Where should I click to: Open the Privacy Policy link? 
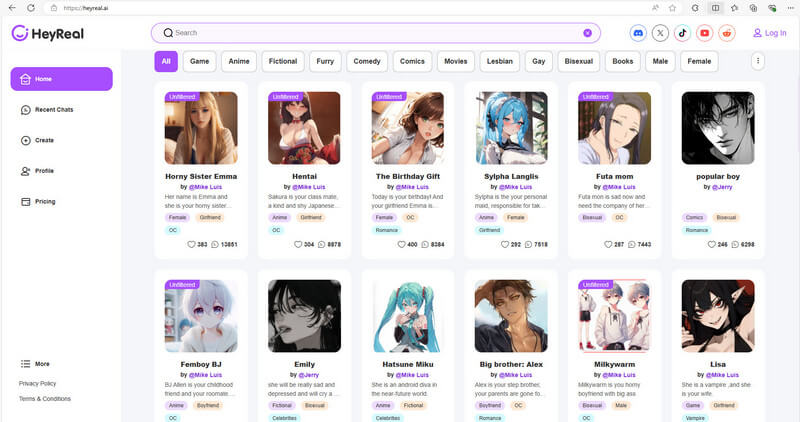(x=37, y=383)
